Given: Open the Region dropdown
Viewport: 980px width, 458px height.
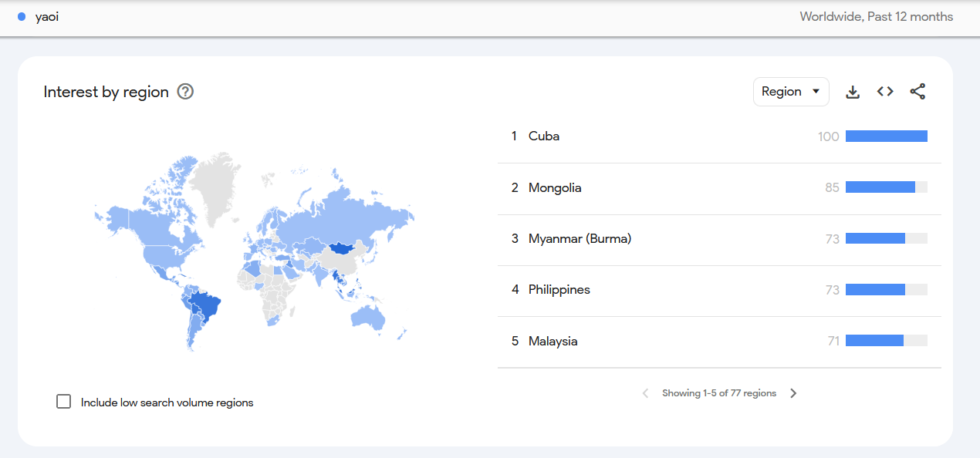Looking at the screenshot, I should tap(791, 92).
